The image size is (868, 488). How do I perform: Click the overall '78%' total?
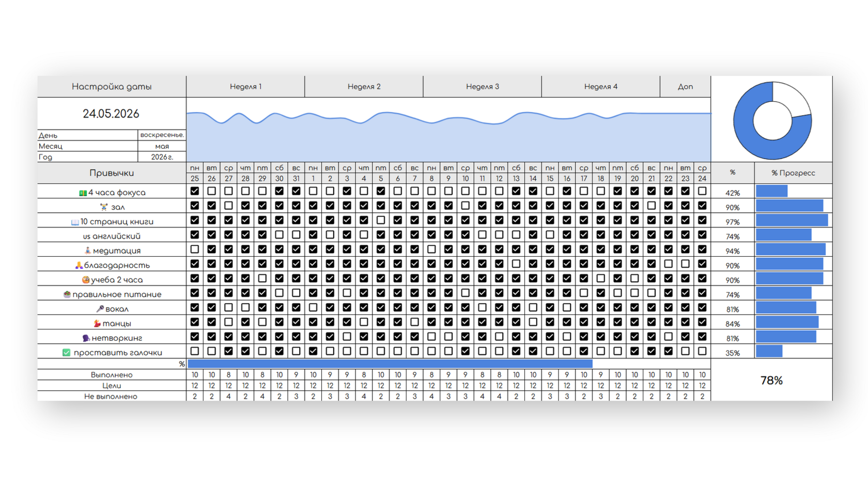click(x=771, y=381)
